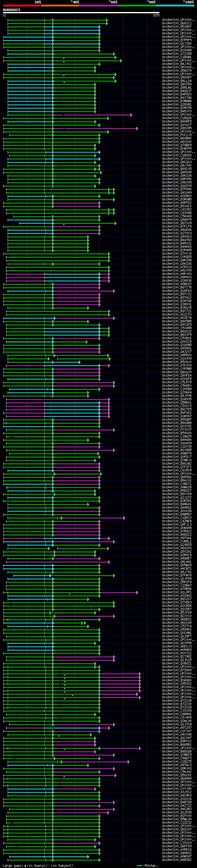This screenshot has width=197, height=868.
Task: Select hit label UniRef100_Q20107
Action: pyautogui.click(x=177, y=125)
